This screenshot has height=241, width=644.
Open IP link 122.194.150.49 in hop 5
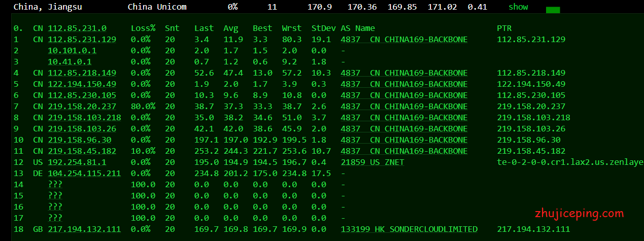(82, 84)
